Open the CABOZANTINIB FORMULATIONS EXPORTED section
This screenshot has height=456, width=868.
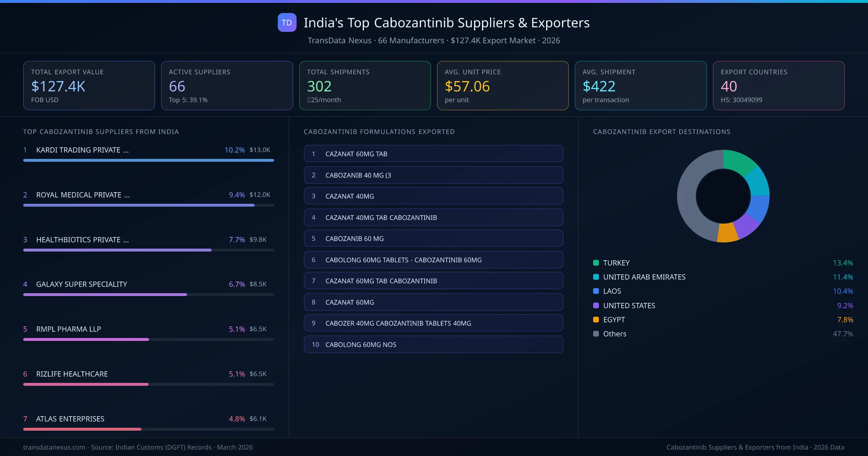click(379, 132)
